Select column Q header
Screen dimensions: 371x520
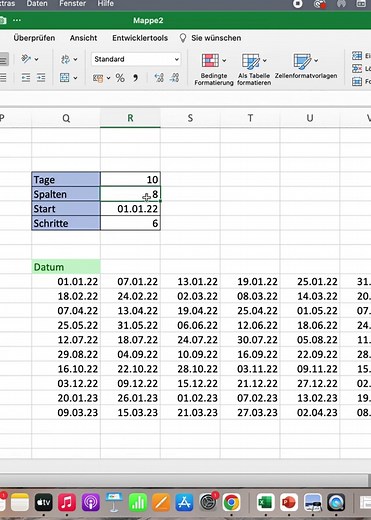pyautogui.click(x=66, y=118)
